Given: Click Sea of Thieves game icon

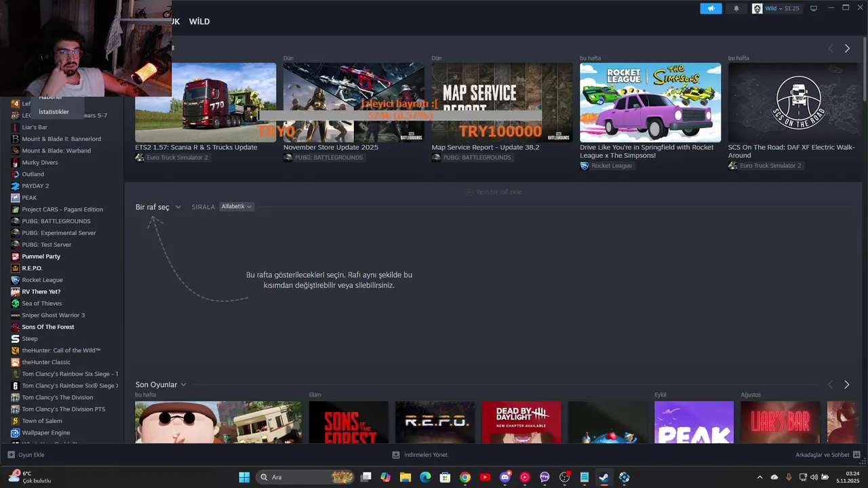Looking at the screenshot, I should pyautogui.click(x=15, y=304).
